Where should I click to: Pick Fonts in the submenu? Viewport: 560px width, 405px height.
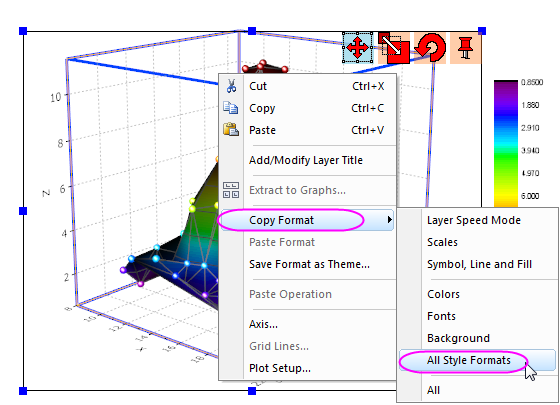[478, 316]
